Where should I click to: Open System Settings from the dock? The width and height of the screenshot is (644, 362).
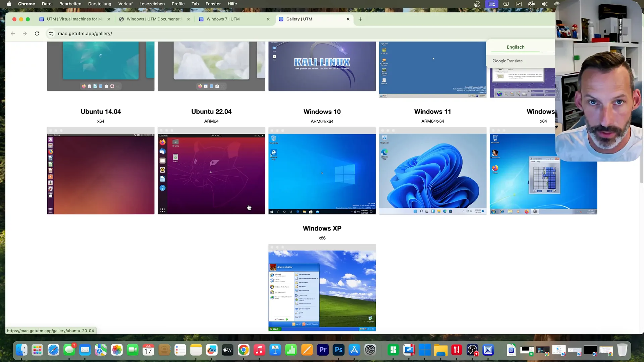pos(370,350)
